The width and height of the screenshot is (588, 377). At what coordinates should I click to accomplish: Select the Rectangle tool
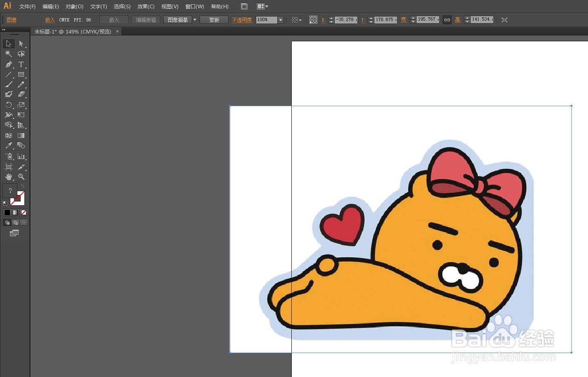coord(21,75)
